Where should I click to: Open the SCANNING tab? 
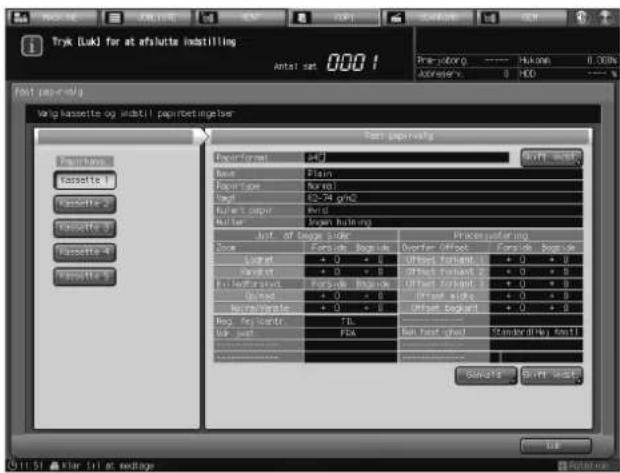[428, 17]
